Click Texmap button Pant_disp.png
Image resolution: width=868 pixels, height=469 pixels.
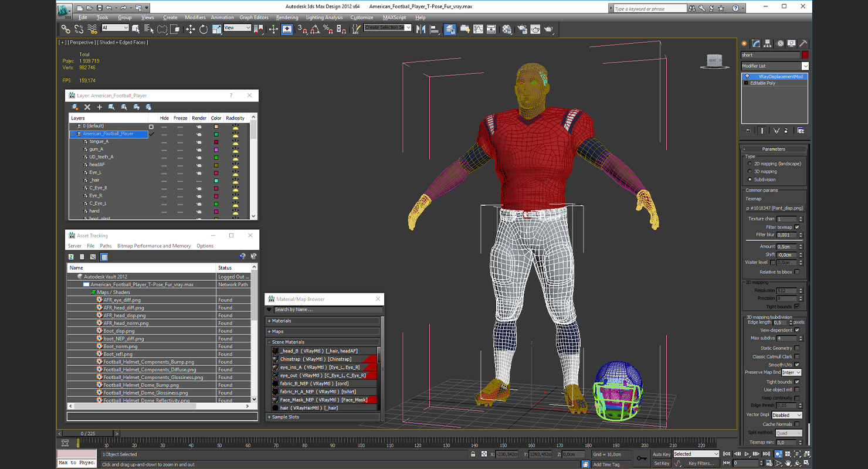pyautogui.click(x=774, y=208)
